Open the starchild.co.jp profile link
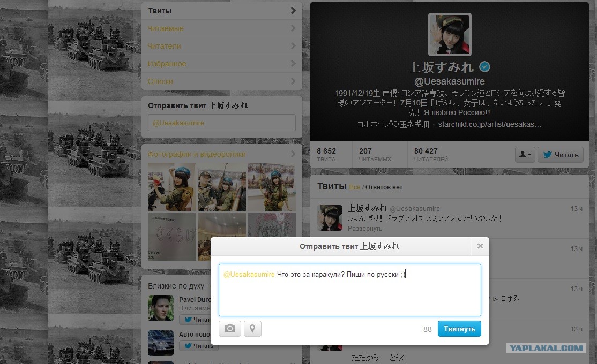Image resolution: width=597 pixels, height=364 pixels. (489, 124)
